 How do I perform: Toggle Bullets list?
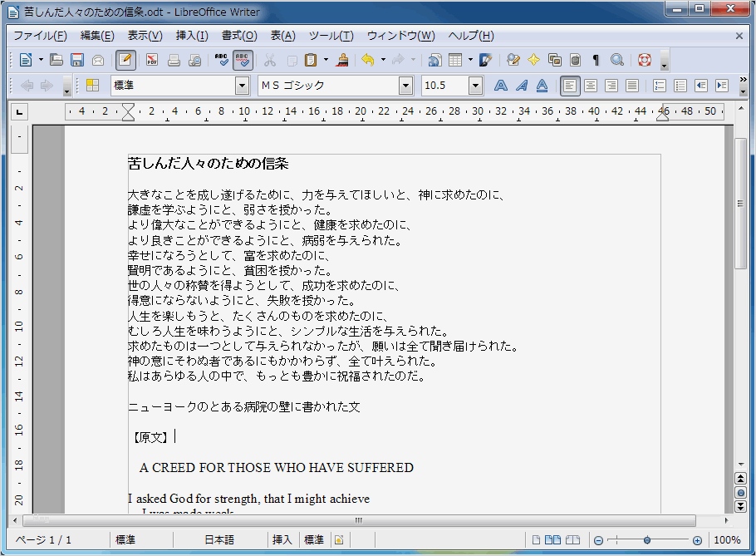(x=680, y=86)
